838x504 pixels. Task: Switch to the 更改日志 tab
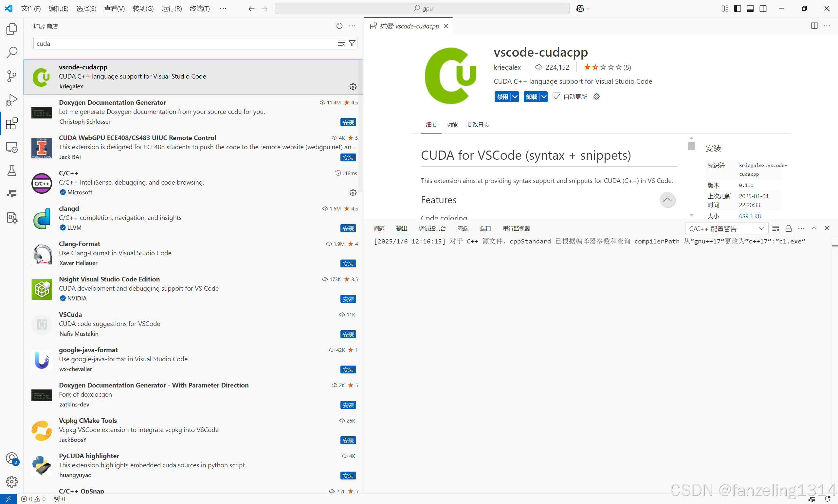(x=478, y=124)
